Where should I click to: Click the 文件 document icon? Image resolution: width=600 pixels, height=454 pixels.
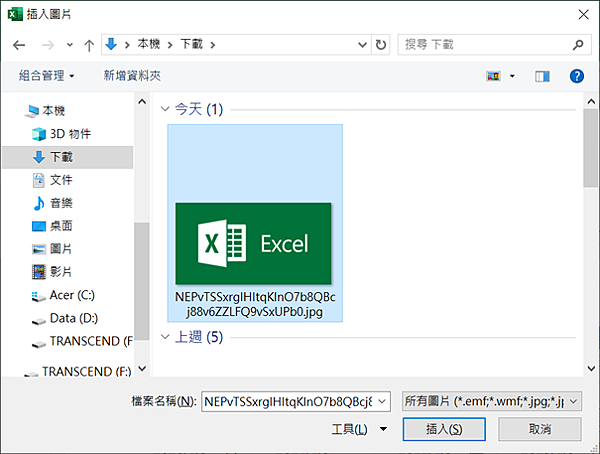coord(39,180)
